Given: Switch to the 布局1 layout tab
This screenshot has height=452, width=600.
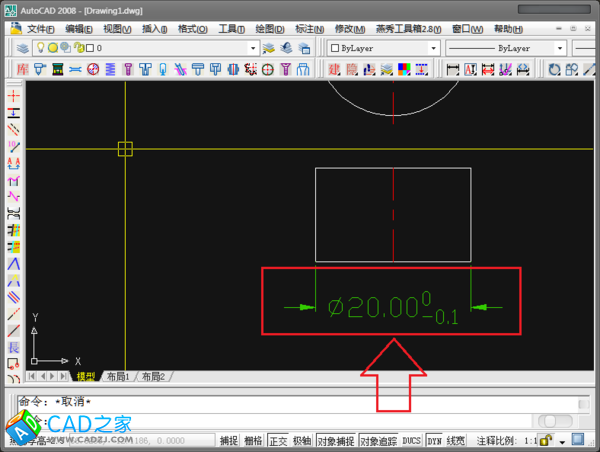Looking at the screenshot, I should [x=116, y=377].
